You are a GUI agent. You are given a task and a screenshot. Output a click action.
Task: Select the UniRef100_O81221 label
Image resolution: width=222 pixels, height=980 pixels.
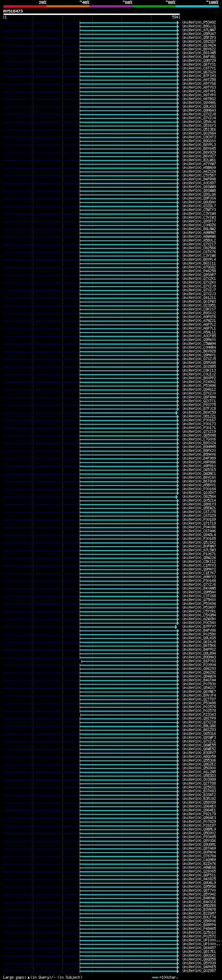tap(199, 416)
